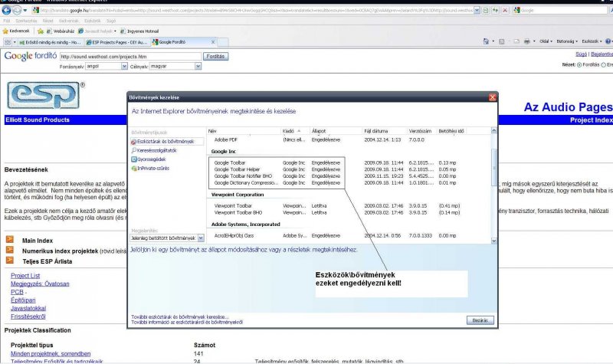Open the recent pages dropdown beside Forward
The image size is (613, 364).
tap(25, 11)
